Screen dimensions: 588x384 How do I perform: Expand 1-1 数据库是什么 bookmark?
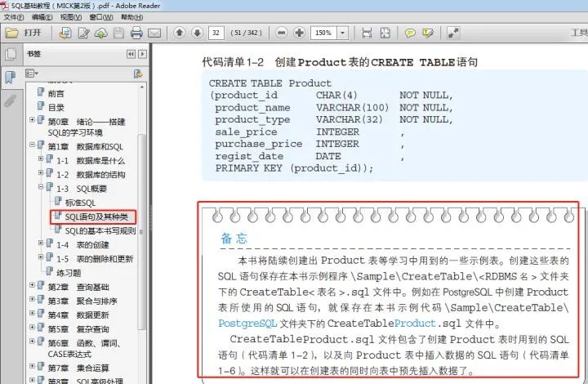[x=41, y=159]
